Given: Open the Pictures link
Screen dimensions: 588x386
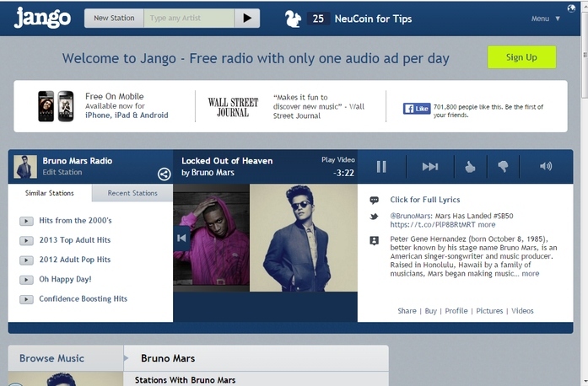Looking at the screenshot, I should (x=489, y=311).
